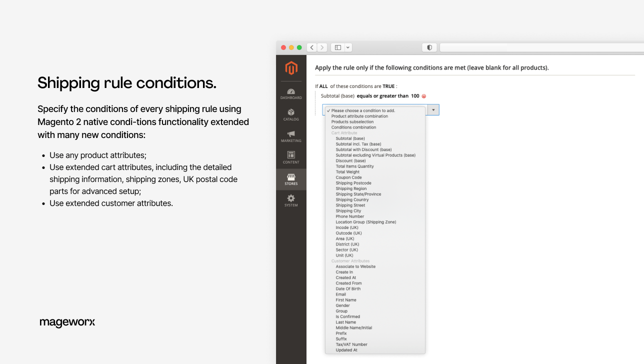This screenshot has height=364, width=644.
Task: Open the tab overview chevron next to sidebar button
Action: pos(347,47)
